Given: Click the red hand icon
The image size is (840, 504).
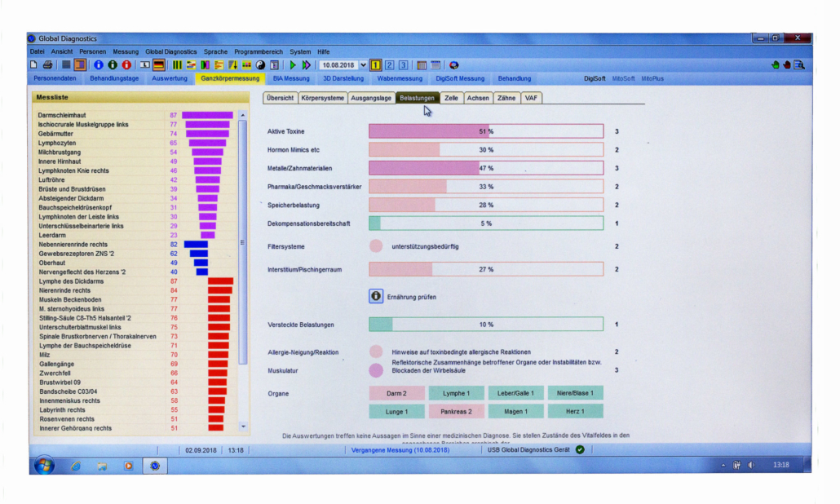Looking at the screenshot, I should click(x=786, y=64).
